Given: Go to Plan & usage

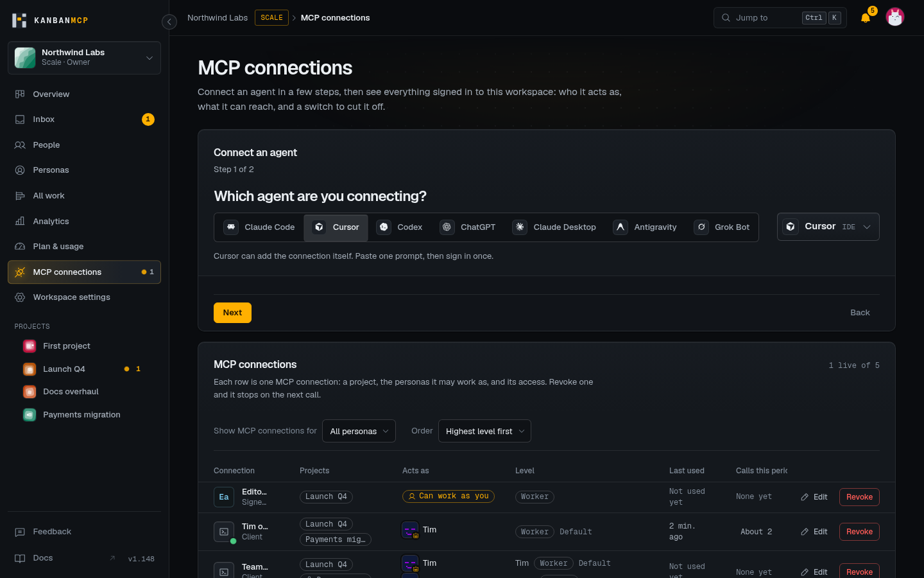Looking at the screenshot, I should [x=84, y=247].
